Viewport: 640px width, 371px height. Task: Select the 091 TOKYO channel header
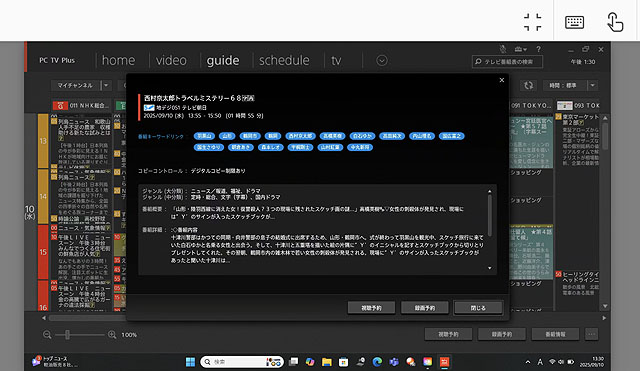click(531, 106)
